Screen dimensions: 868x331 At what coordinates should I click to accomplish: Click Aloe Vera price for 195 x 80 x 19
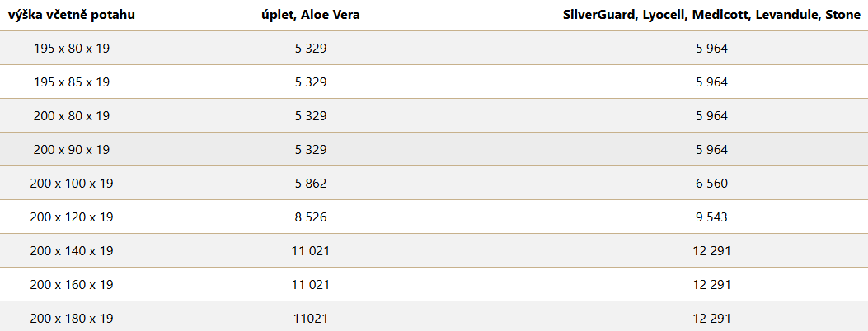311,48
